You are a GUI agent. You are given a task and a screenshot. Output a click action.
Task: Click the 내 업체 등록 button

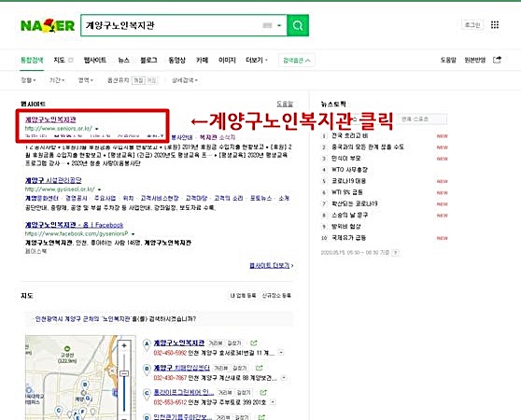click(243, 296)
